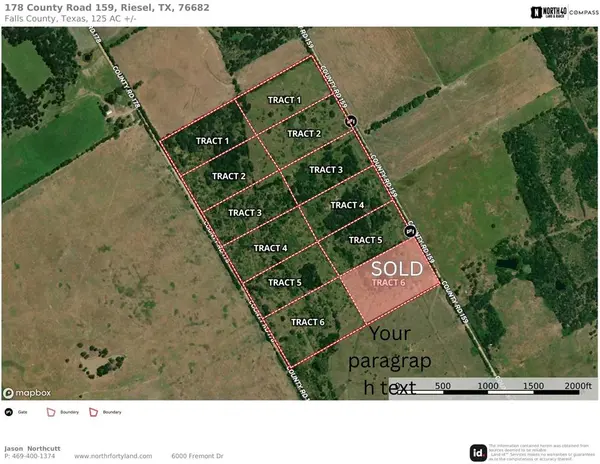The width and height of the screenshot is (600, 464).
Task: Select the TRACT 5 label on the County Rd 178 side
Action: click(x=285, y=282)
